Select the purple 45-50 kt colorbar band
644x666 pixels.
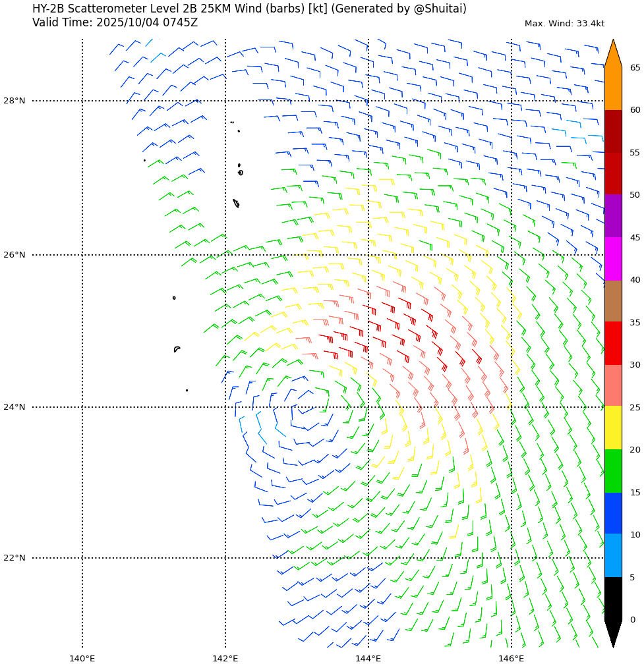click(x=613, y=216)
